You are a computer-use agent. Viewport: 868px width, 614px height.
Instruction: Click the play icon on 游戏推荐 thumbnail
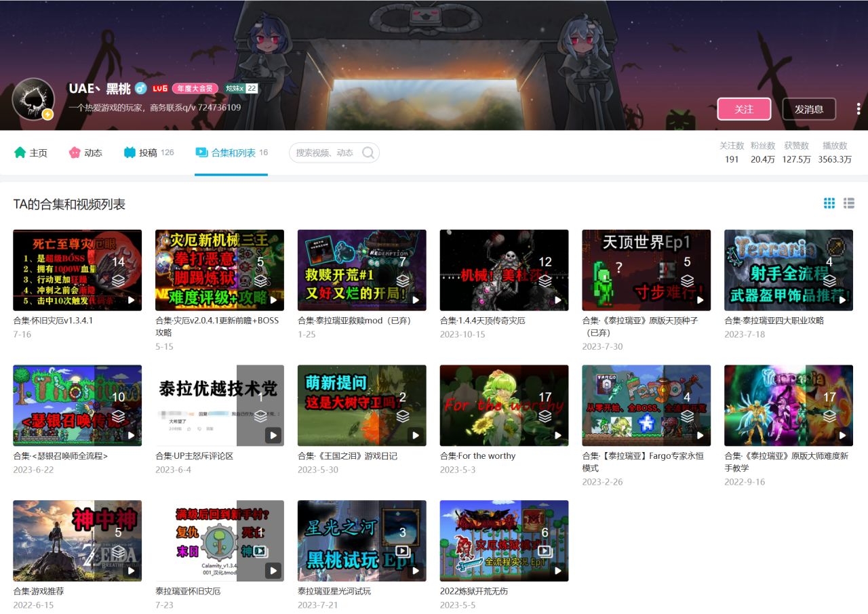click(x=131, y=571)
